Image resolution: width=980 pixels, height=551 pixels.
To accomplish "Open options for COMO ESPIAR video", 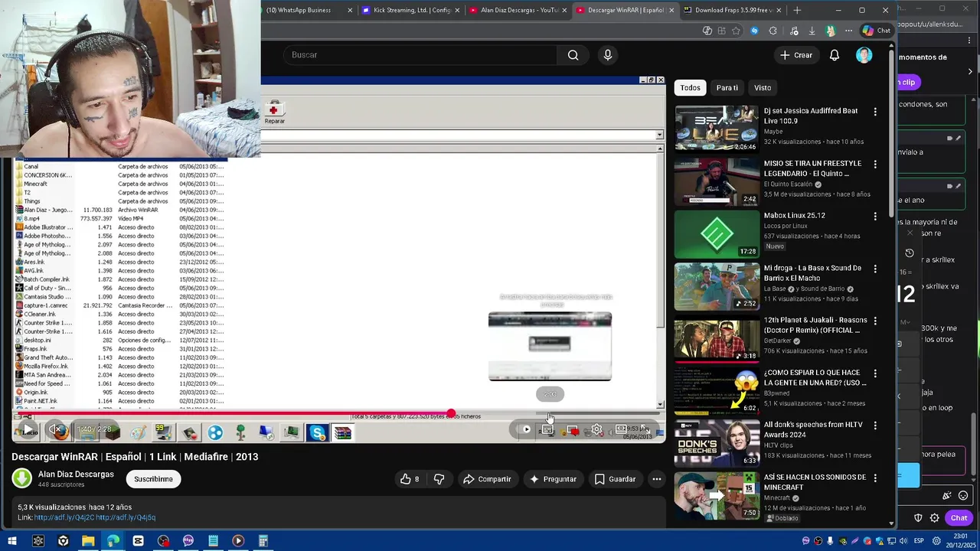I will (x=875, y=373).
